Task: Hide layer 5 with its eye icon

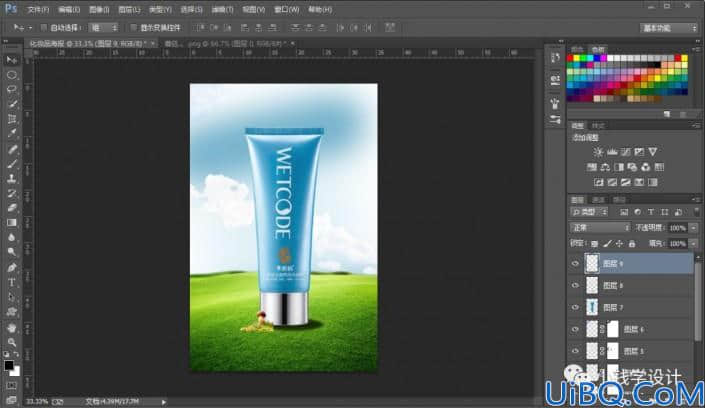Action: [576, 351]
